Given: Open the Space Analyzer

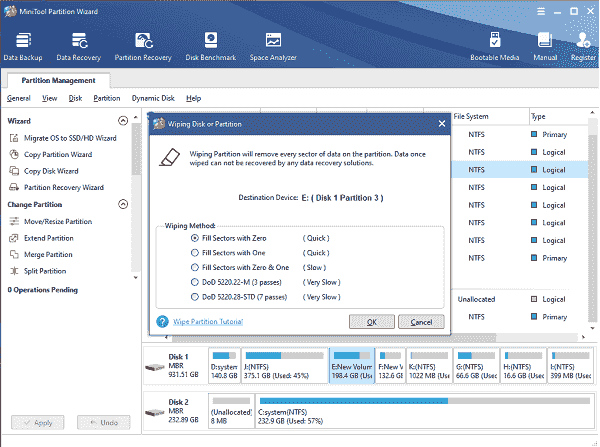Looking at the screenshot, I should (273, 46).
